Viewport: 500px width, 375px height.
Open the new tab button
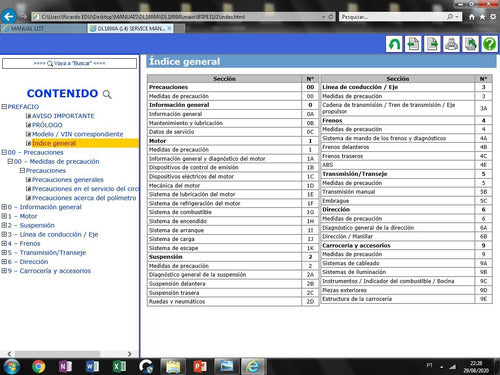click(x=180, y=29)
